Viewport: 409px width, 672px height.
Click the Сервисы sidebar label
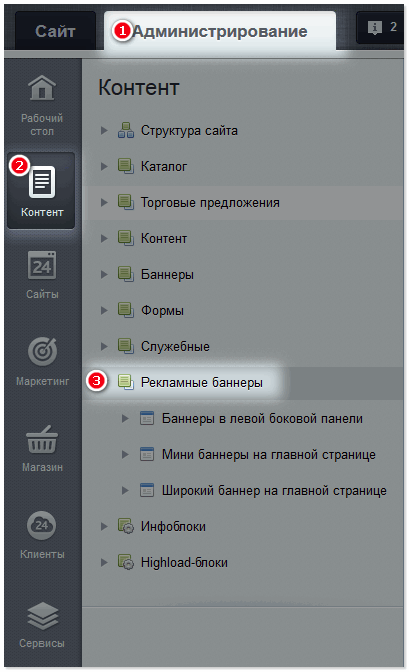42,644
